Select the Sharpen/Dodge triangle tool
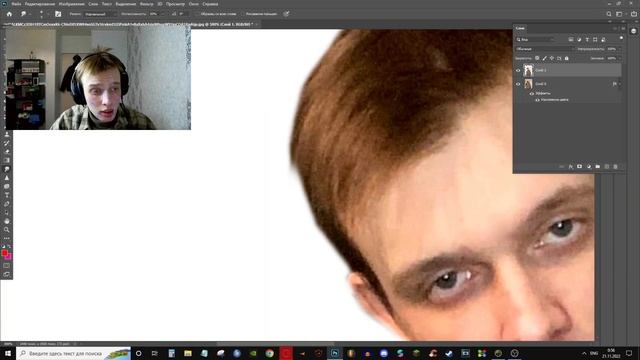The width and height of the screenshot is (640, 360). (7, 178)
